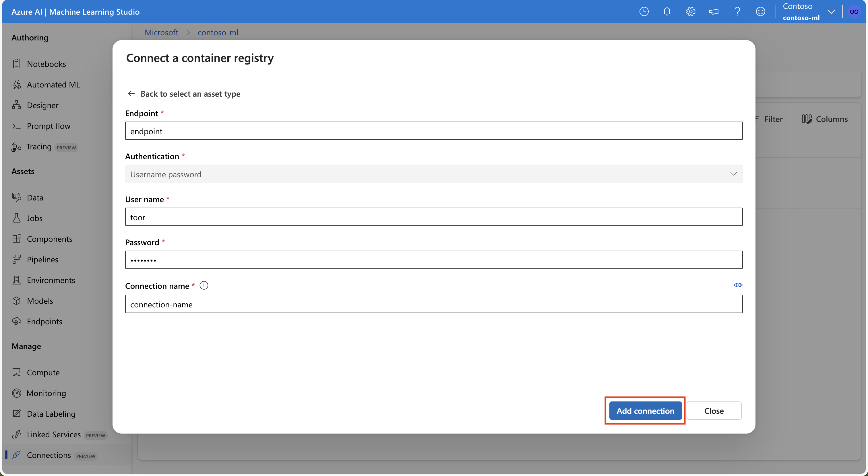Open the Monitoring menu item

coord(46,392)
